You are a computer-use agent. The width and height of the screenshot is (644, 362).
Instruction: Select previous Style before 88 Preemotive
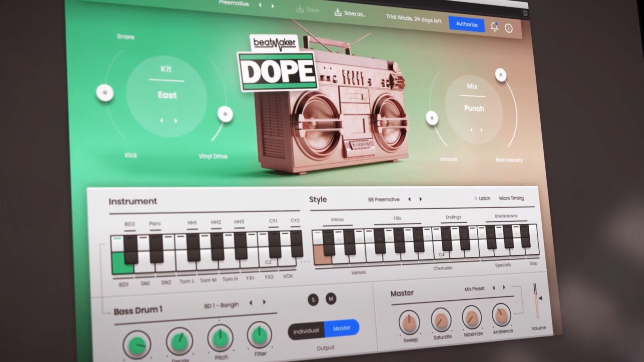point(409,199)
